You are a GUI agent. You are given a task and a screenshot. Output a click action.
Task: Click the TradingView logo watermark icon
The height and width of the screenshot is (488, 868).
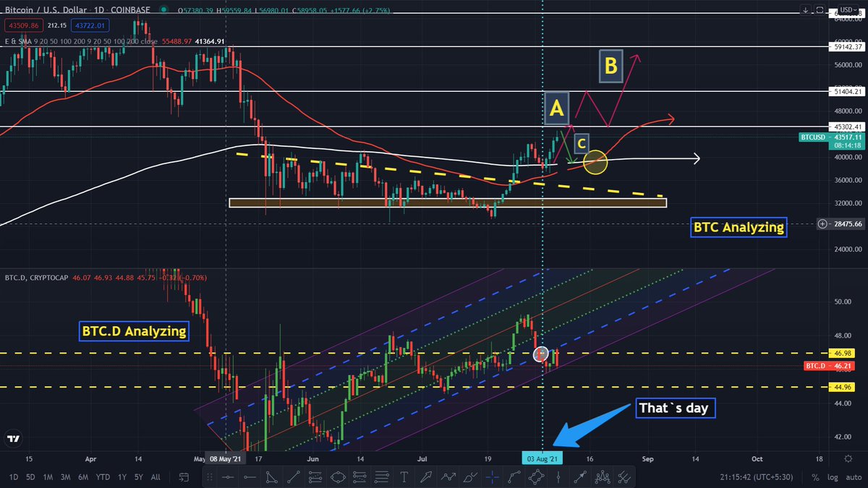[12, 439]
